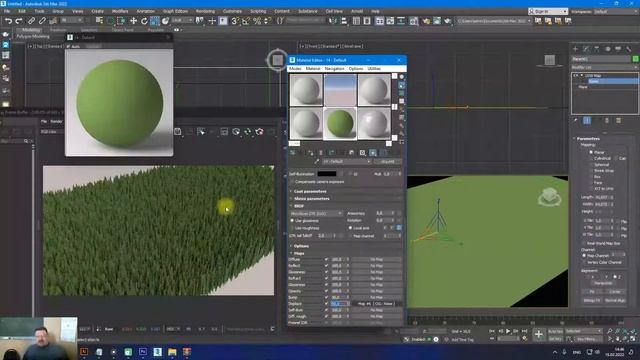Image resolution: width=640 pixels, height=360 pixels.
Task: Open the Create tab plus icon in Command Panel
Action: click(x=576, y=49)
